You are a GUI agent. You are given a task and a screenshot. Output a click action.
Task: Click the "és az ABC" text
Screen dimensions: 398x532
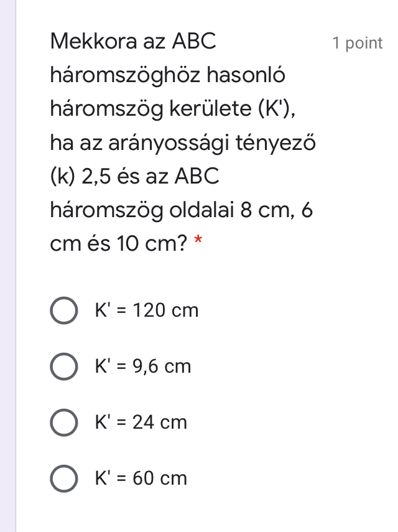(x=176, y=177)
